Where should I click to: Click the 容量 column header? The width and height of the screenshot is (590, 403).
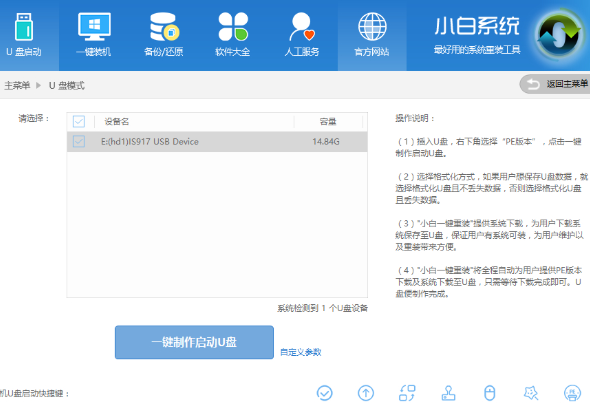coord(328,122)
